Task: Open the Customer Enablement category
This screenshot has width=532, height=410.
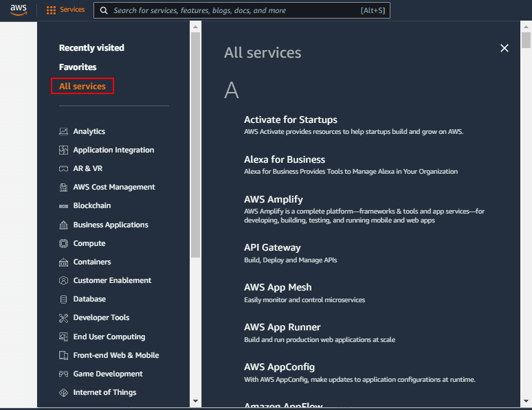Action: [x=112, y=280]
